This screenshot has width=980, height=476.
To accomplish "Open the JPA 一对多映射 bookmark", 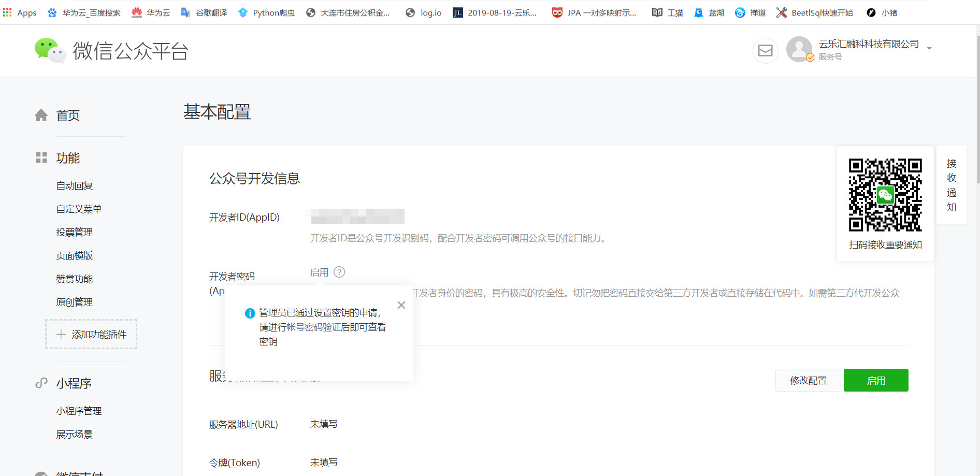I will click(594, 12).
